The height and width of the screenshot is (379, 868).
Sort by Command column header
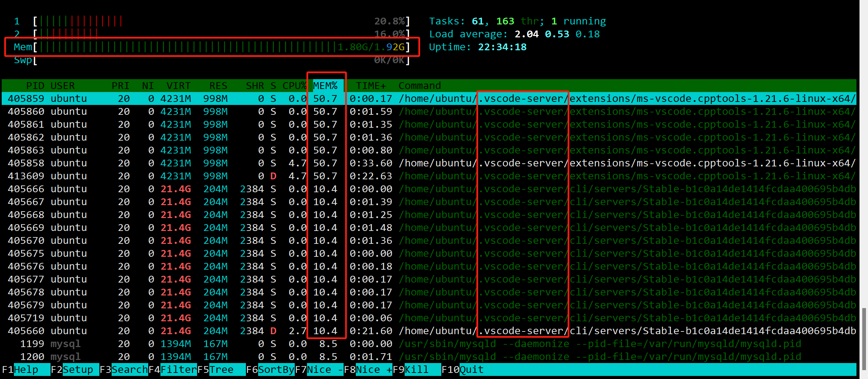coord(420,86)
